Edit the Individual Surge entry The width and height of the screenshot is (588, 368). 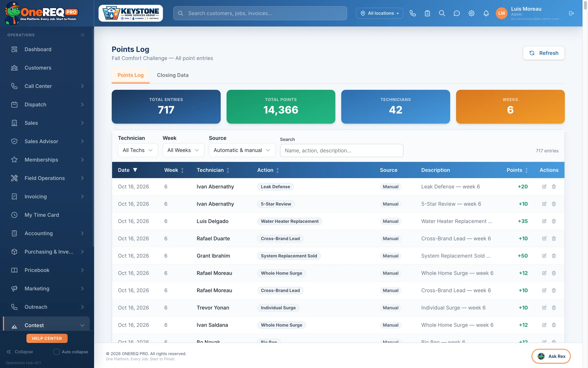click(544, 308)
